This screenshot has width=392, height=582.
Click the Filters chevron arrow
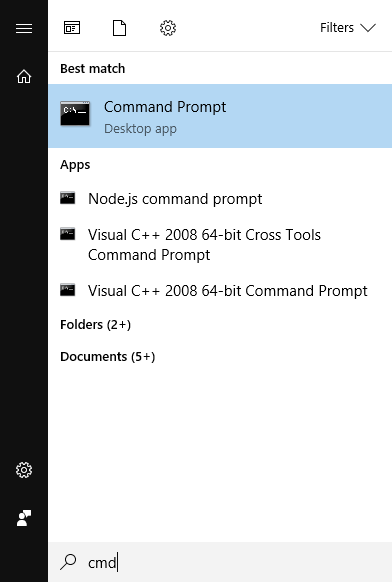[368, 28]
